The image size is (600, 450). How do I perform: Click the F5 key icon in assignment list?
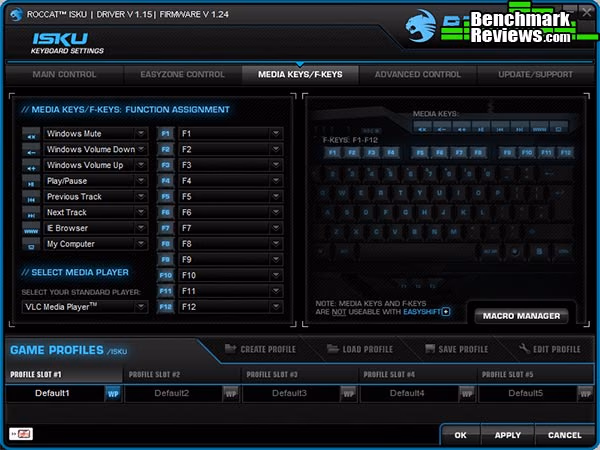click(165, 197)
